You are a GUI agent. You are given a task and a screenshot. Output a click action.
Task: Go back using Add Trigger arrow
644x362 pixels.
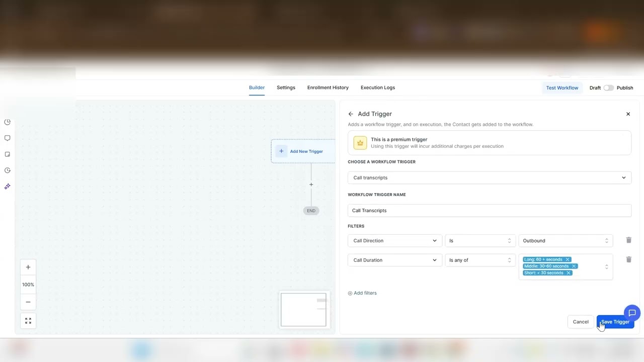(x=351, y=114)
